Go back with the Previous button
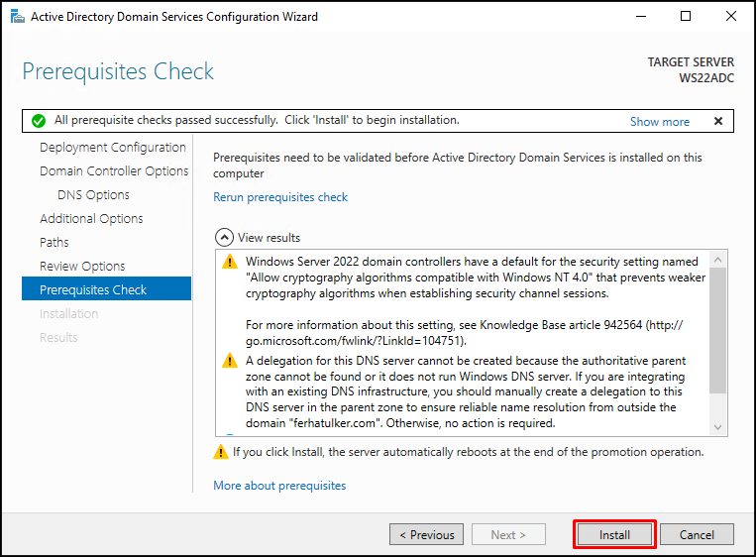The height and width of the screenshot is (557, 756). (x=427, y=534)
